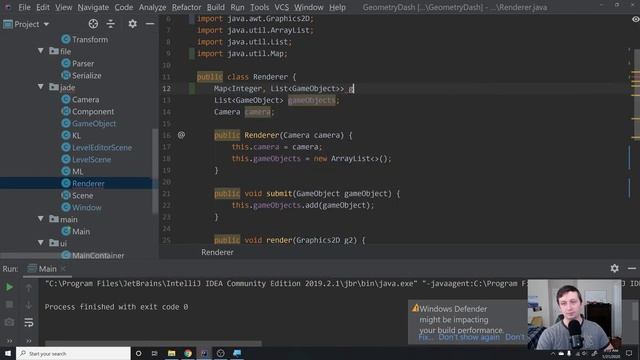This screenshot has height=360, width=640.
Task: Open the Refactor menu
Action: tap(186, 7)
